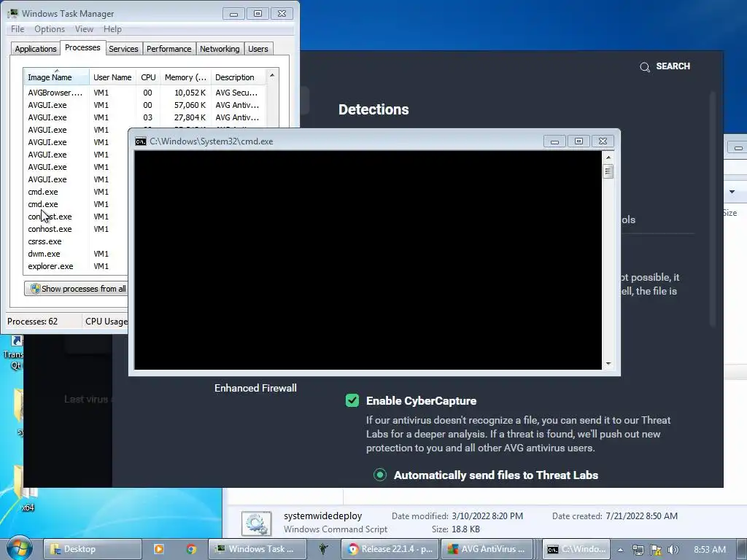
Task: Sort processes by Image Name column
Action: pos(56,77)
